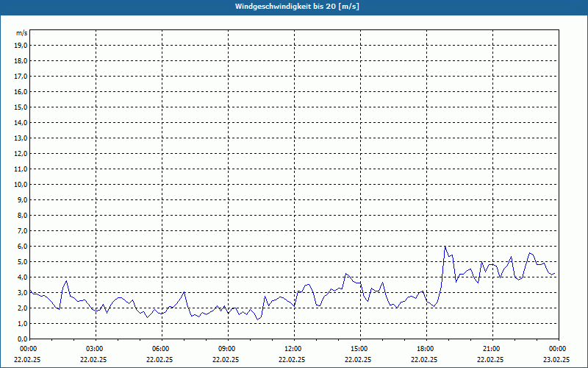Click the '15:00' time label
The image size is (588, 368).
(360, 349)
